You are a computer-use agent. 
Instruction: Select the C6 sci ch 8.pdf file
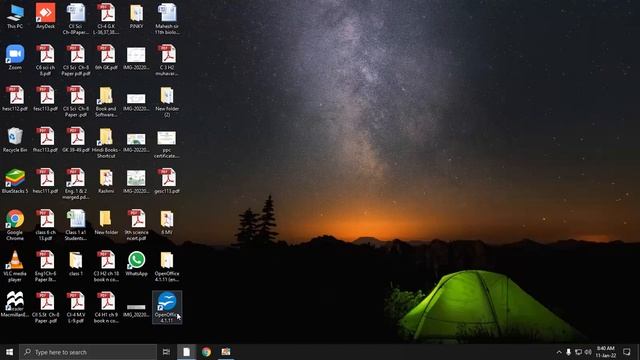pos(45,60)
